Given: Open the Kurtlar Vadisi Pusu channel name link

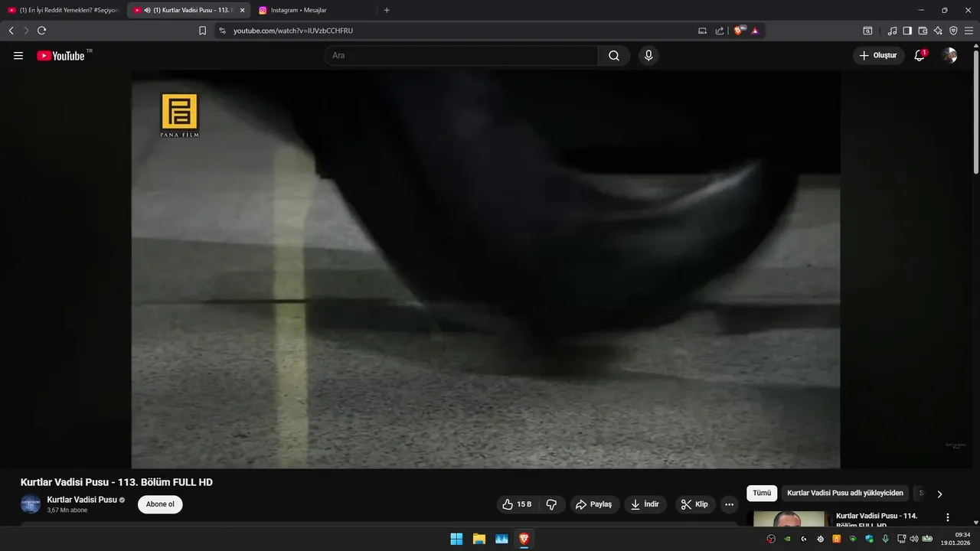Looking at the screenshot, I should pyautogui.click(x=82, y=500).
